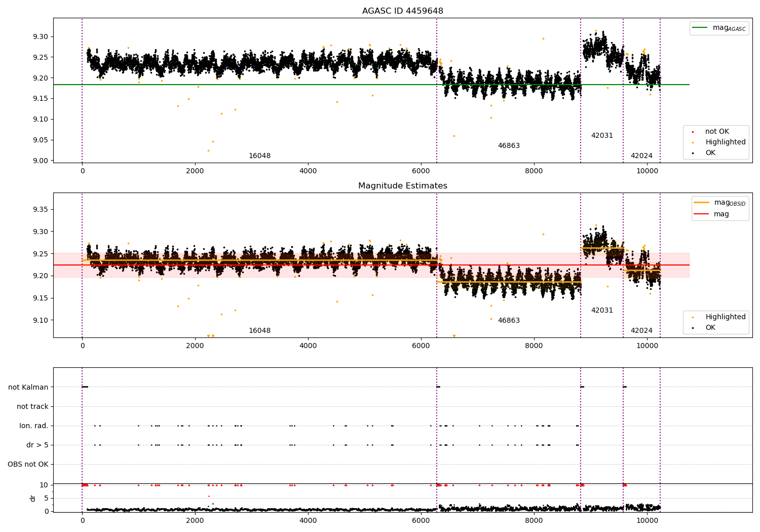The height and width of the screenshot is (532, 760).
Task: Click the 'Magnitude Estimates' plot title
Action: 402,186
